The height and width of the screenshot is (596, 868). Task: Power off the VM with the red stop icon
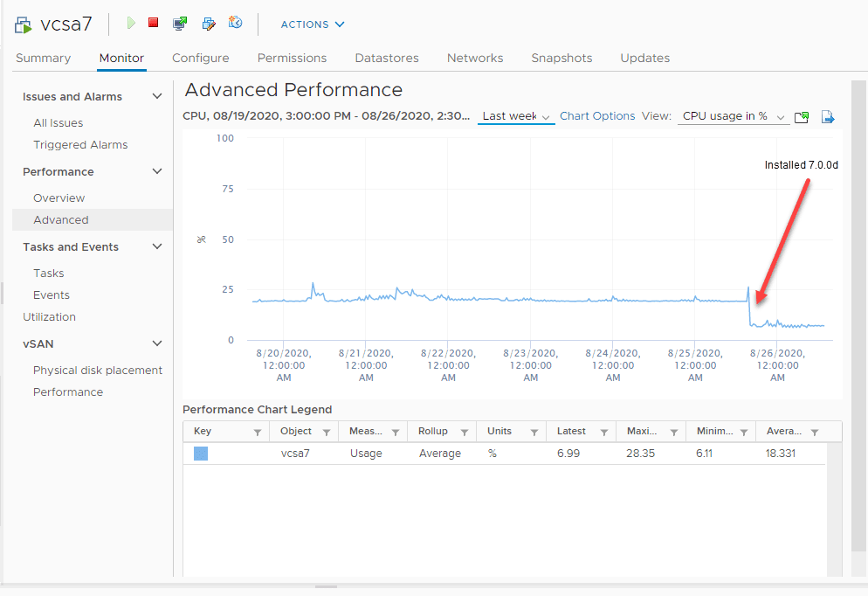click(x=152, y=22)
